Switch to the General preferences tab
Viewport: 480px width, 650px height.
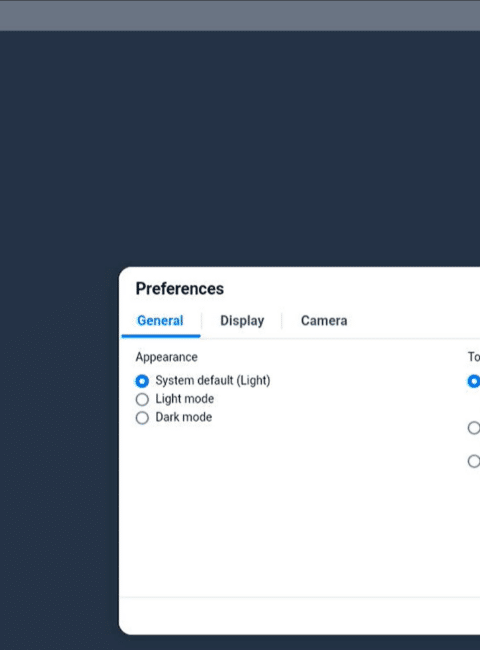click(160, 321)
